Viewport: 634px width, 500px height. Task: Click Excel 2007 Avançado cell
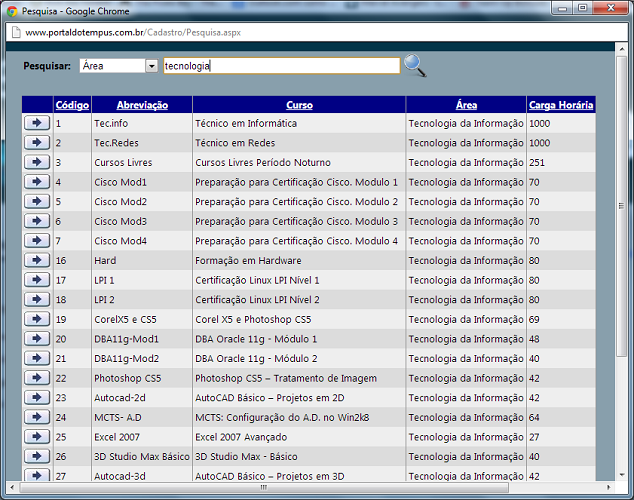(x=241, y=437)
